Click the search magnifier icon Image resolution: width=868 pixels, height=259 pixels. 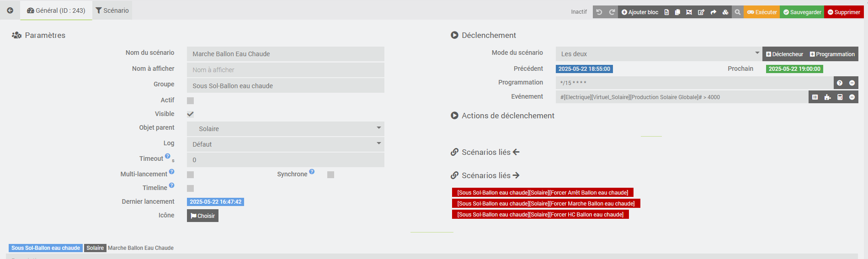coord(737,12)
